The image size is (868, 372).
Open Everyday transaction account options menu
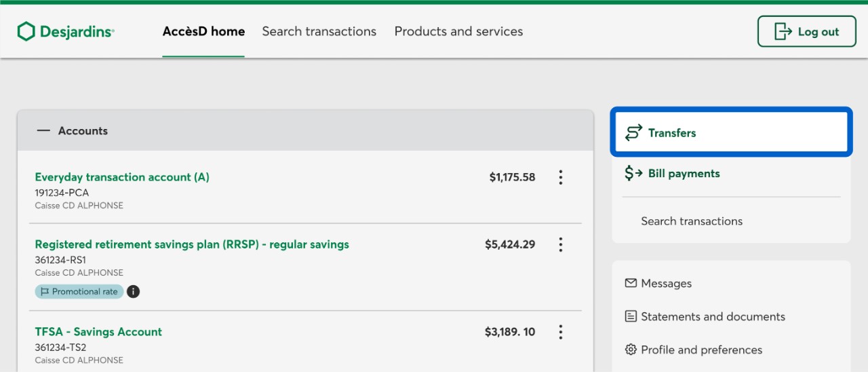(561, 177)
